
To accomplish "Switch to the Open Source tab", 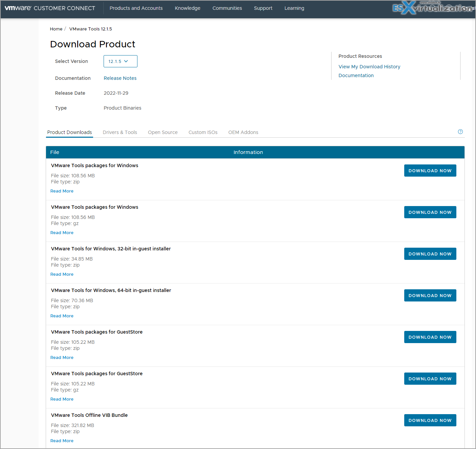I will click(163, 132).
